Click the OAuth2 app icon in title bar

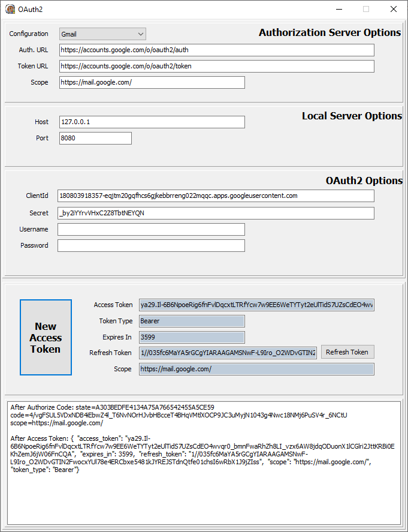coord(10,9)
